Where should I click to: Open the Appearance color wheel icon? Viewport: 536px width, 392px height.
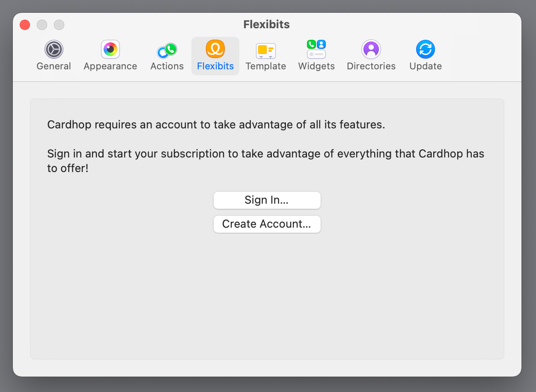point(110,50)
